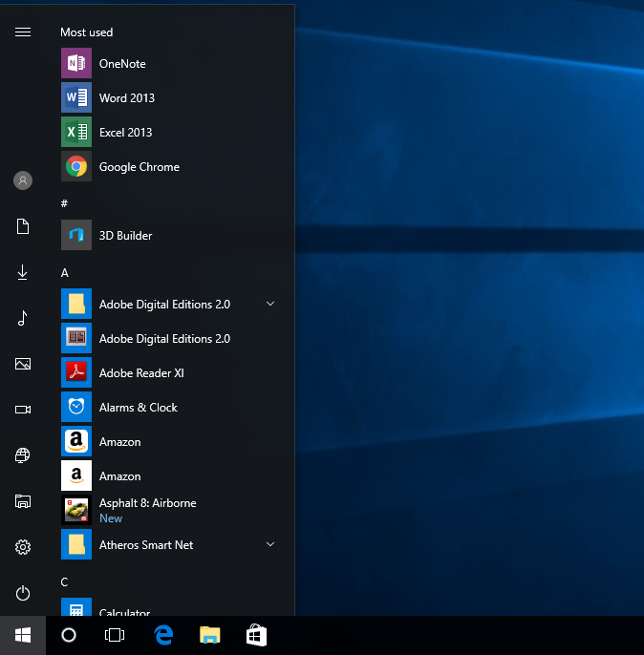Screen dimensions: 644x655
Task: Launch Microsoft Edge from the taskbar
Action: 163,635
